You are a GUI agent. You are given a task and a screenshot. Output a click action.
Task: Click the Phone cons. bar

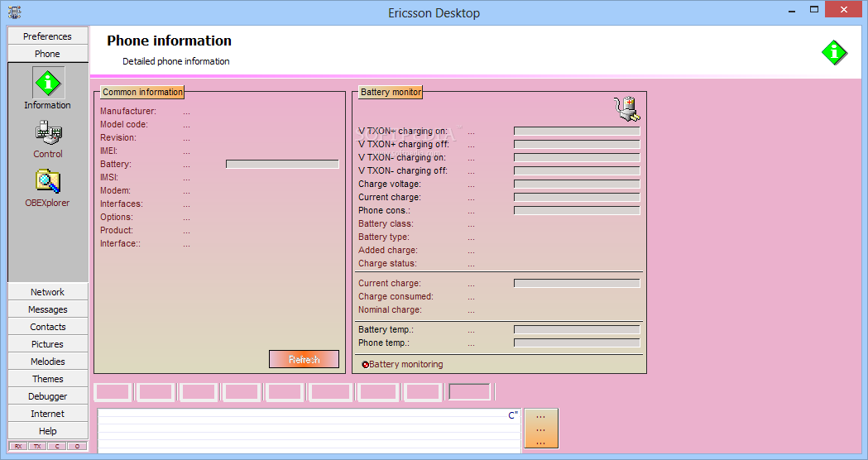pyautogui.click(x=577, y=210)
